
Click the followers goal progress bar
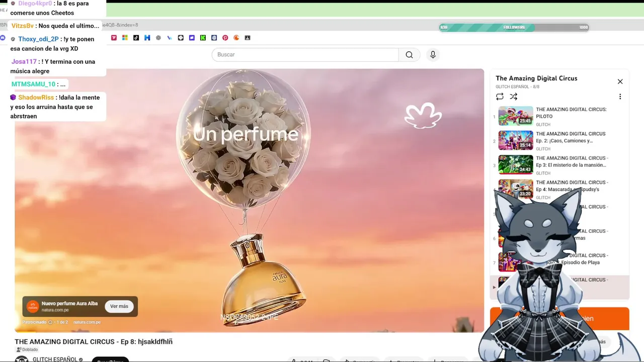[514, 27]
